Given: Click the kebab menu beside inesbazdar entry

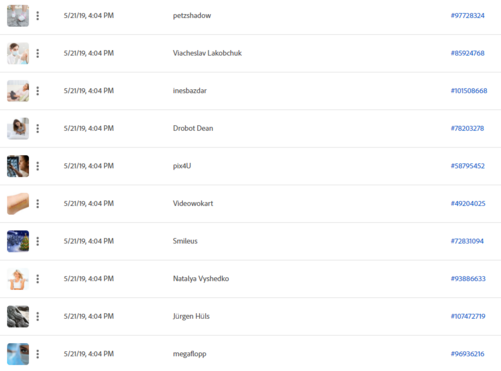Looking at the screenshot, I should [x=38, y=91].
